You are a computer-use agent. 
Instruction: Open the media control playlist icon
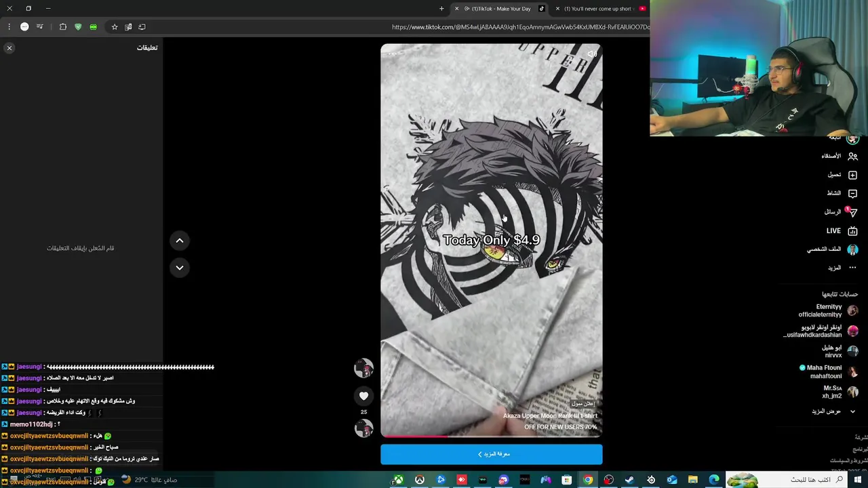click(x=40, y=27)
